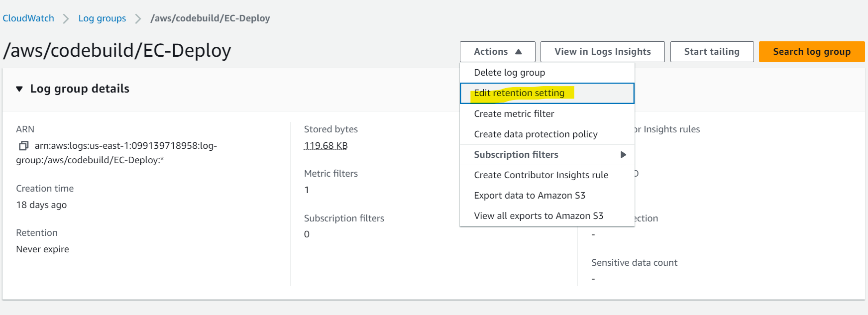Select Create Contributor Insights rule
Viewport: 868px width, 315px height.
coord(547,175)
